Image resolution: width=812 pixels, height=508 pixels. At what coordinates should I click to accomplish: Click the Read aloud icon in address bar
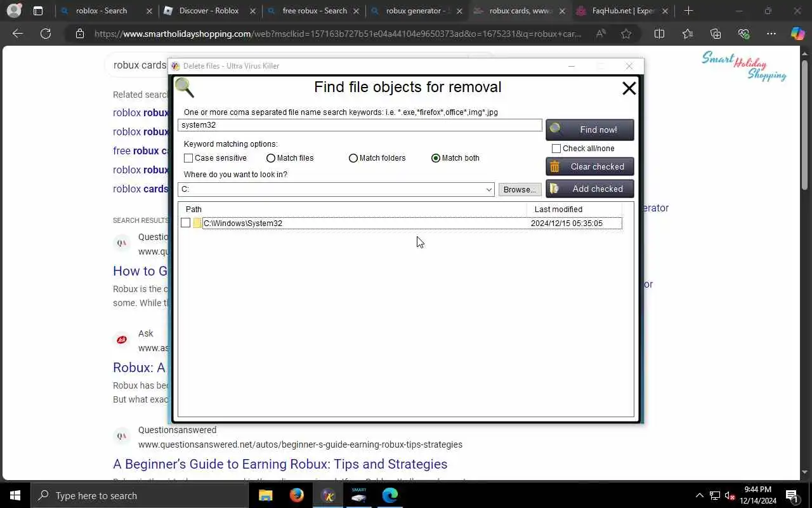[601, 34]
